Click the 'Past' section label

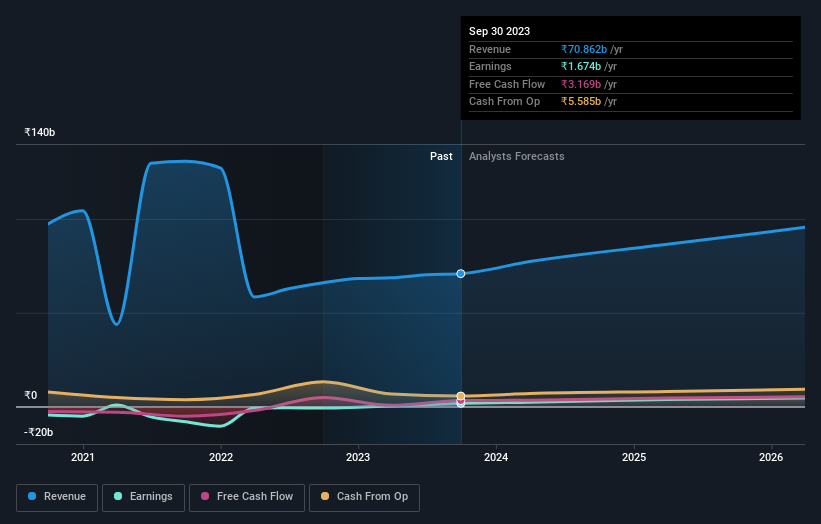pos(441,156)
